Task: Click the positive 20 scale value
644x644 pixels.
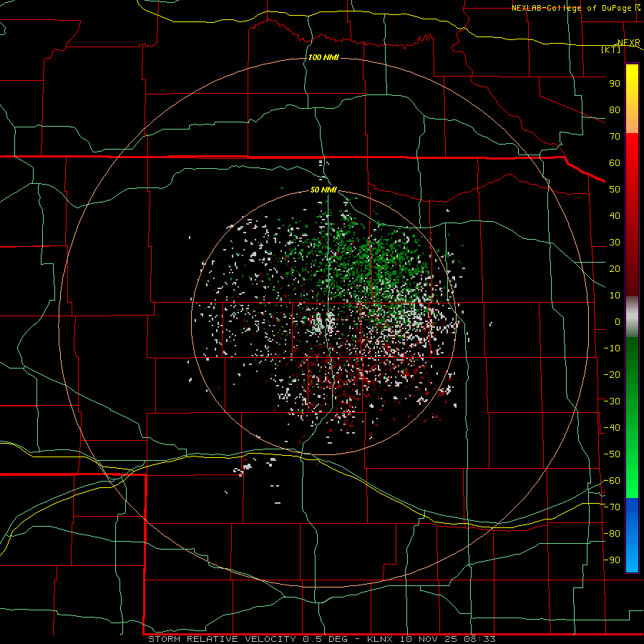Action: tap(615, 268)
